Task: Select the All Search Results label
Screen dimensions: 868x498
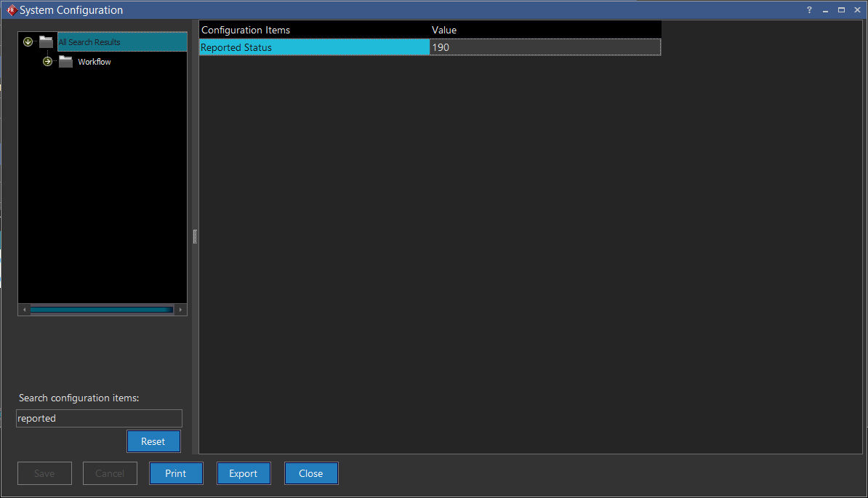Action: click(89, 42)
